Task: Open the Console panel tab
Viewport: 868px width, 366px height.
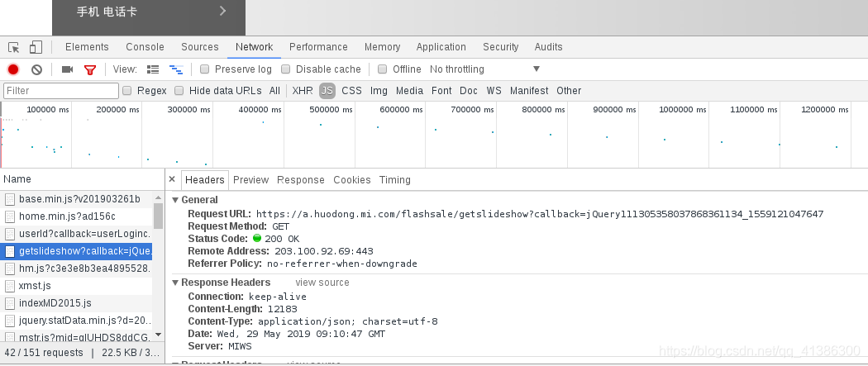Action: pyautogui.click(x=145, y=47)
